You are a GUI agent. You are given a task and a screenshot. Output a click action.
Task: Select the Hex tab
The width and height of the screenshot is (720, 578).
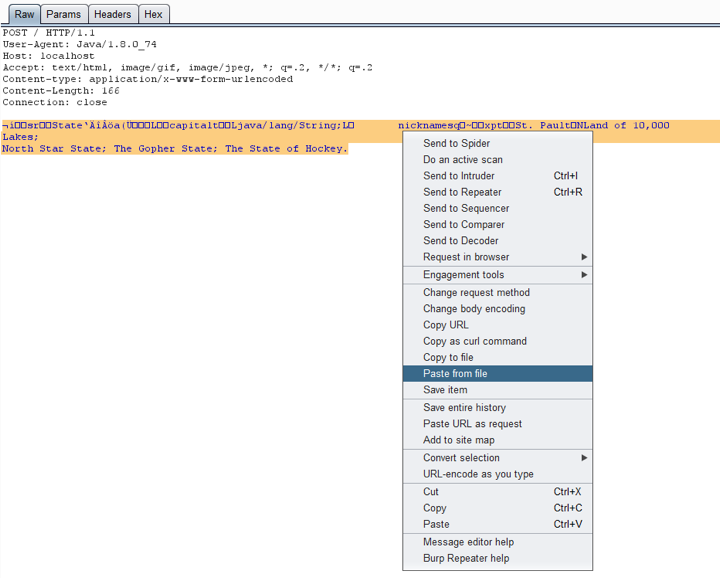(x=153, y=14)
